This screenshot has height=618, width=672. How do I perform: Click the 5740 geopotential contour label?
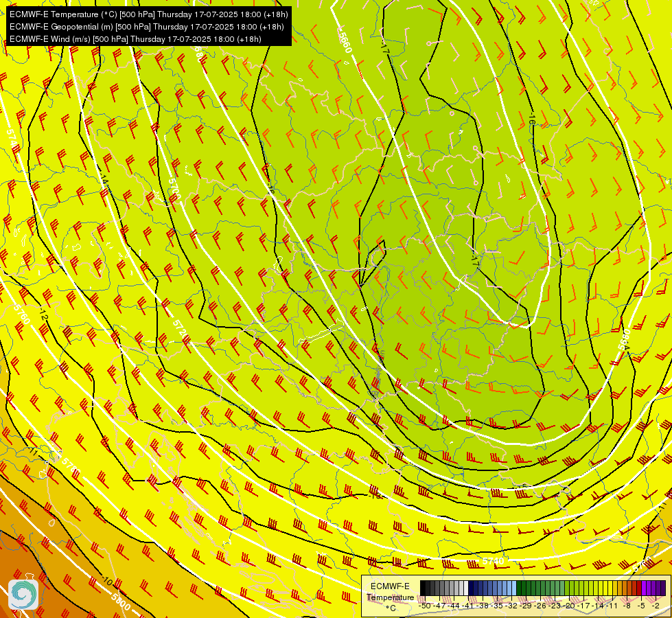click(x=492, y=561)
